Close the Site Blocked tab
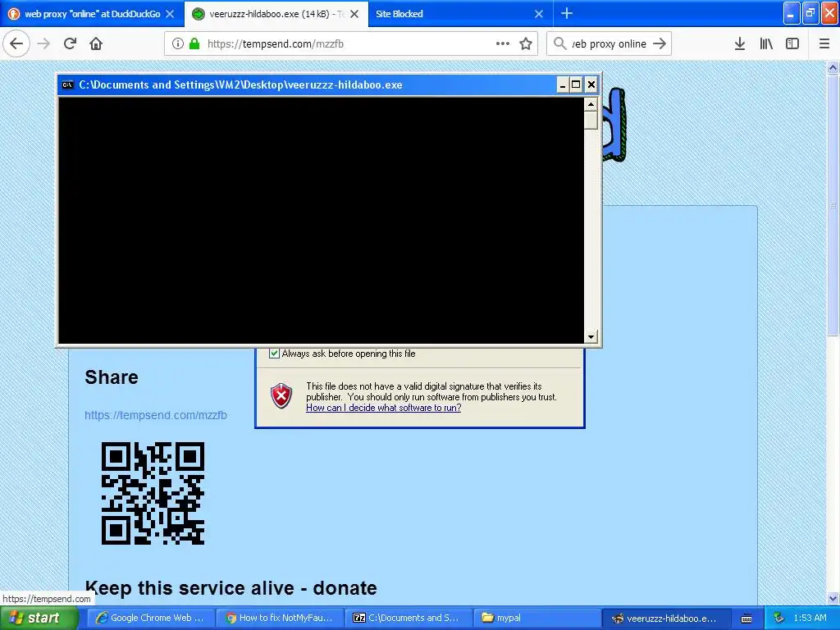Viewport: 840px width, 630px height. click(539, 14)
